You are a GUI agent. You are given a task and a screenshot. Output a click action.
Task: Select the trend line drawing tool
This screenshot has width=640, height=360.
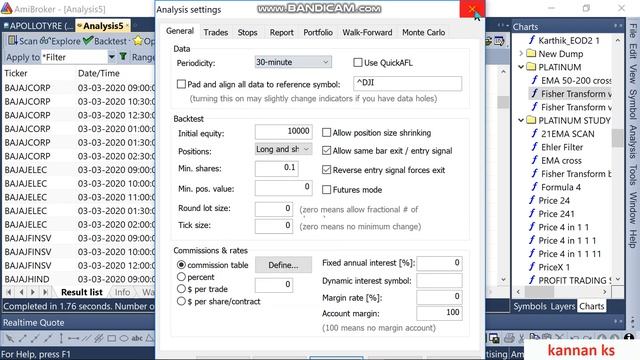[22, 338]
